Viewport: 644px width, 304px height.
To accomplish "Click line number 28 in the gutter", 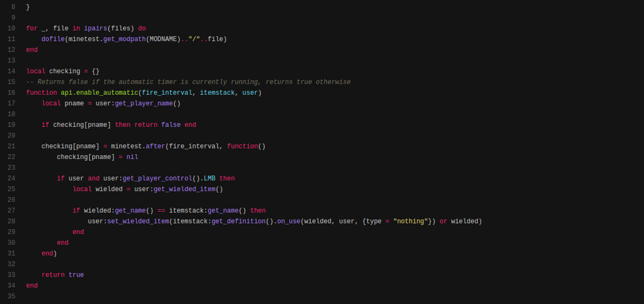I will point(11,222).
